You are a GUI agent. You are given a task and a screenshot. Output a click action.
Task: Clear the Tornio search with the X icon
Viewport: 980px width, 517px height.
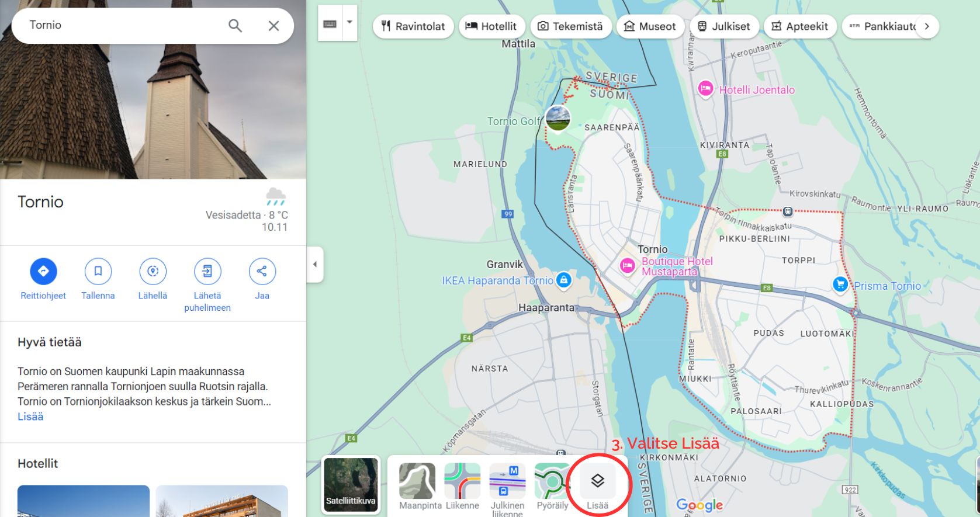pos(273,26)
